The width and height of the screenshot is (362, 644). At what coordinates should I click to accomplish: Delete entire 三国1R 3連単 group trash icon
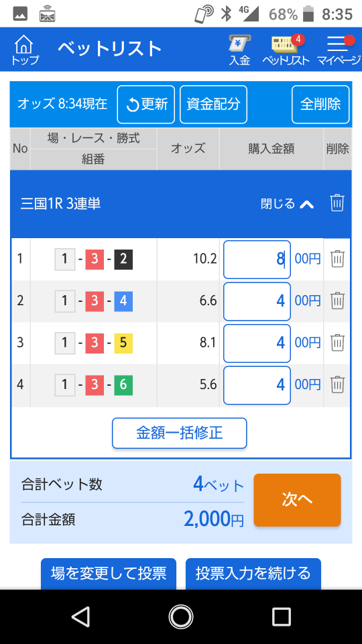[x=337, y=203]
